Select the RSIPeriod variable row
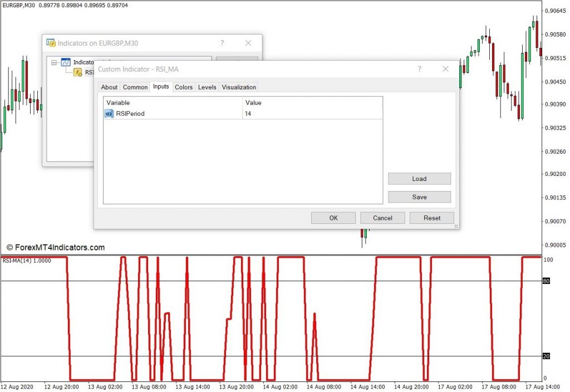570x392 pixels. coord(243,114)
